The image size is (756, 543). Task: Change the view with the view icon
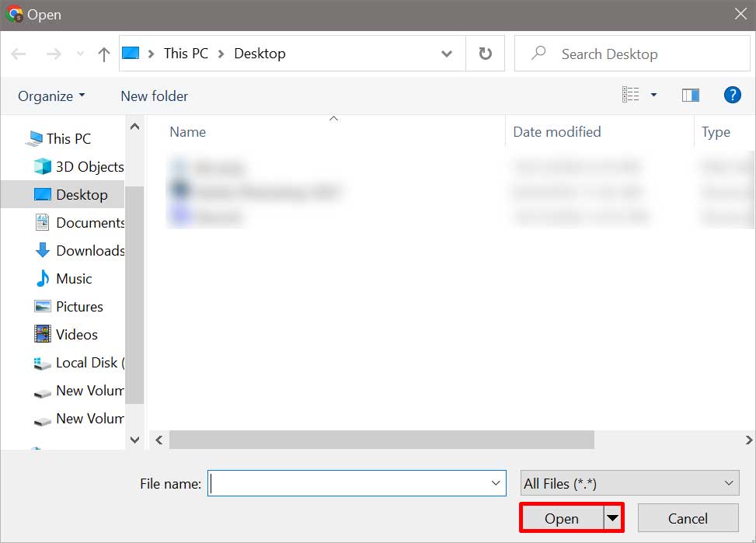(x=631, y=95)
